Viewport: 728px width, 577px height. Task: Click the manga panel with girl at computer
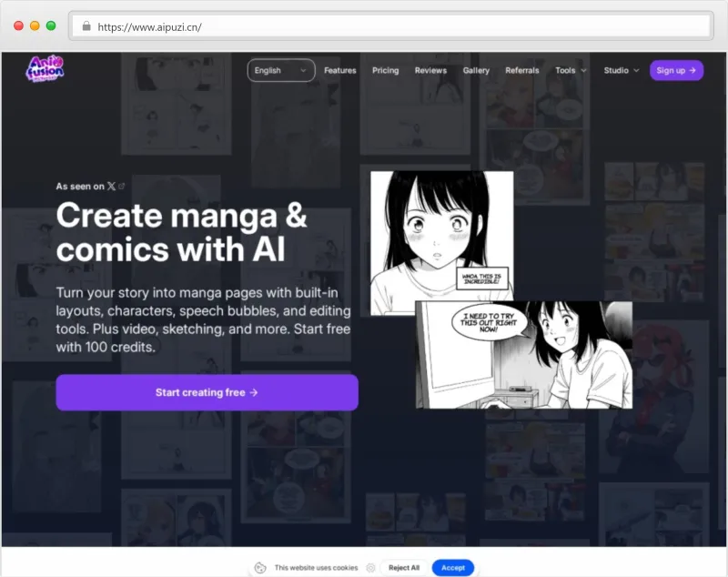tap(524, 355)
